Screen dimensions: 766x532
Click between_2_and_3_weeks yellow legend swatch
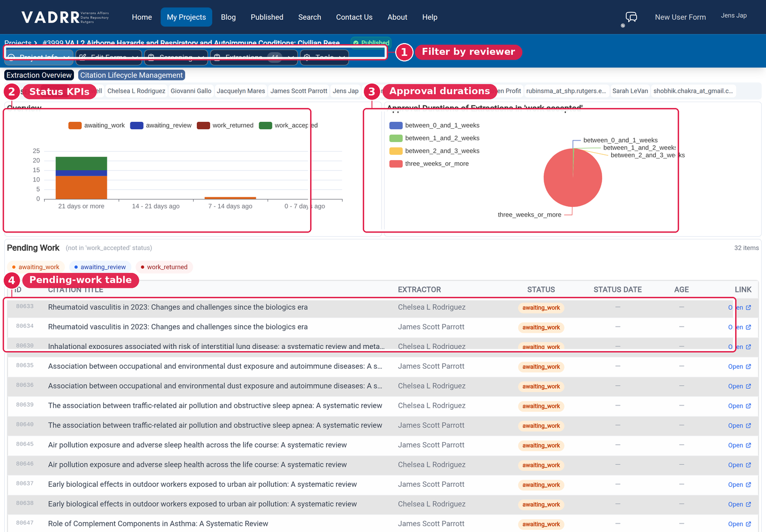(x=396, y=151)
